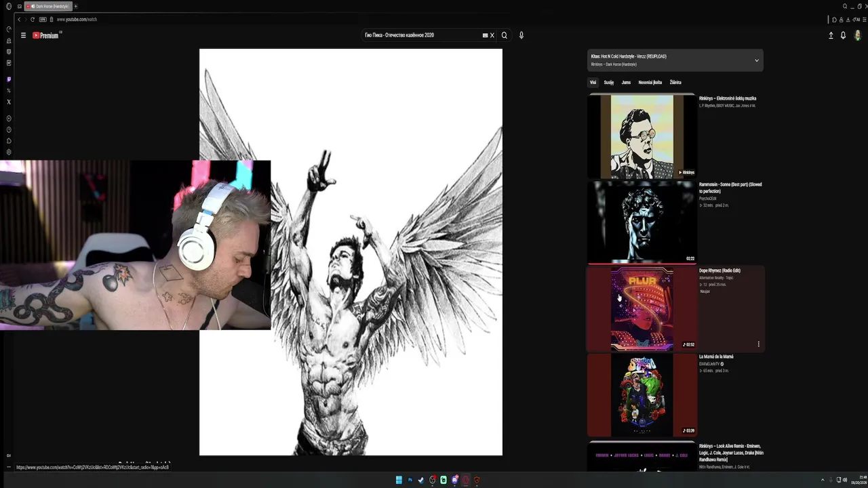Select the 'Visi' filter chip
Image resolution: width=868 pixels, height=488 pixels.
point(593,83)
